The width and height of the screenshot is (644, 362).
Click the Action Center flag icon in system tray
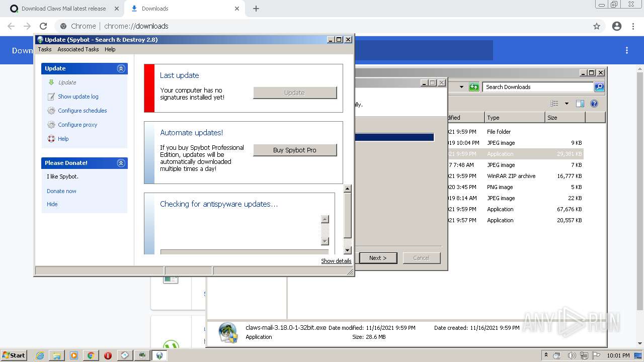(x=597, y=355)
